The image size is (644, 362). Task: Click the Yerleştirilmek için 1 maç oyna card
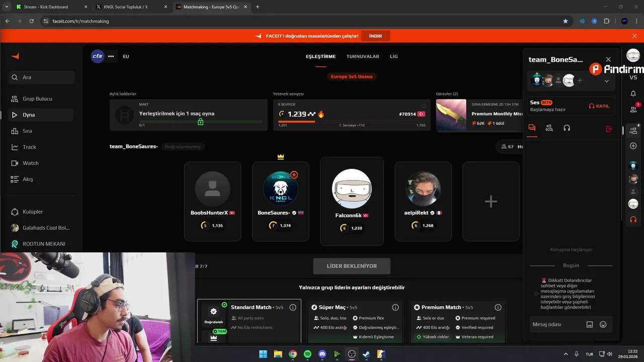[189, 115]
